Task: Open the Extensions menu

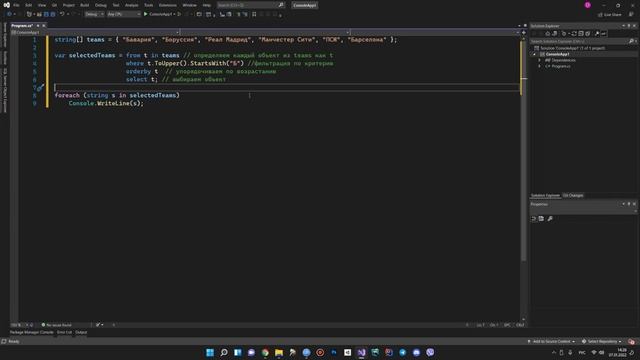Action: (168, 5)
